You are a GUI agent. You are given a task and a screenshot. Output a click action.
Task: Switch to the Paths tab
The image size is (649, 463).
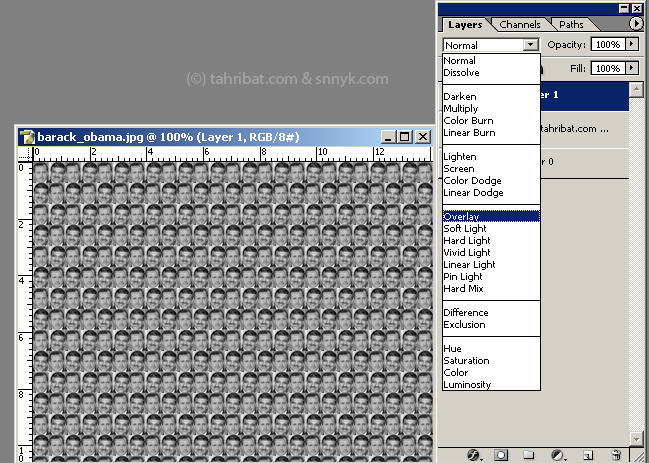572,24
